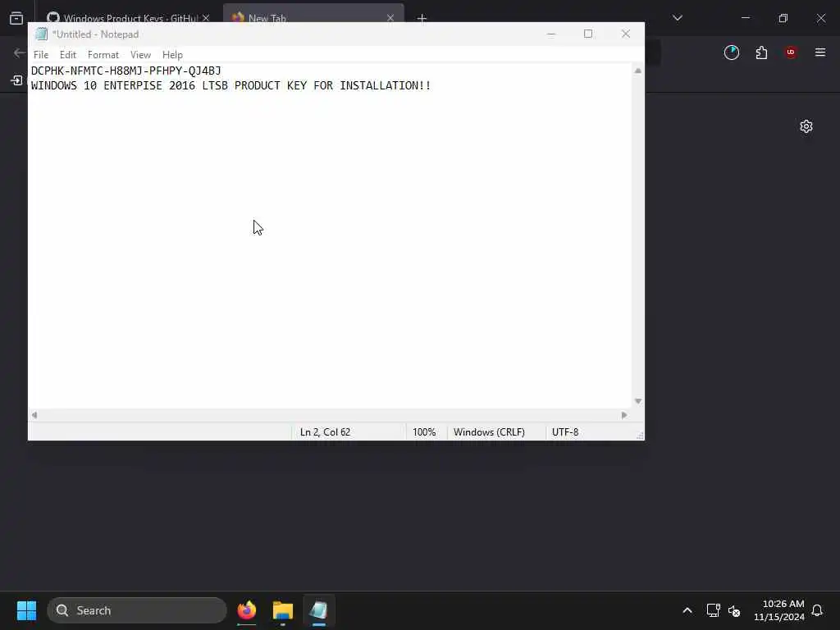This screenshot has width=840, height=630.
Task: Open the clock showing 10:26 AM
Action: (779, 610)
